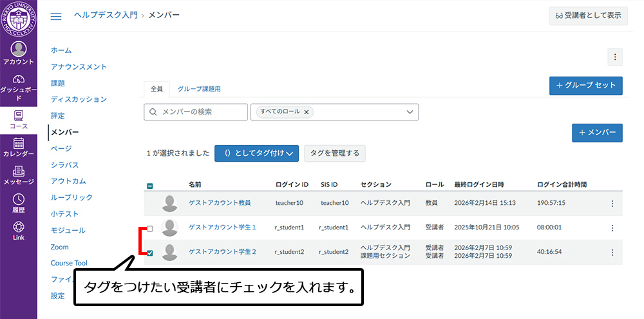The width and height of the screenshot is (644, 319).
Task: Open the three-dot options for ゲストアカウント教員
Action: pyautogui.click(x=612, y=203)
